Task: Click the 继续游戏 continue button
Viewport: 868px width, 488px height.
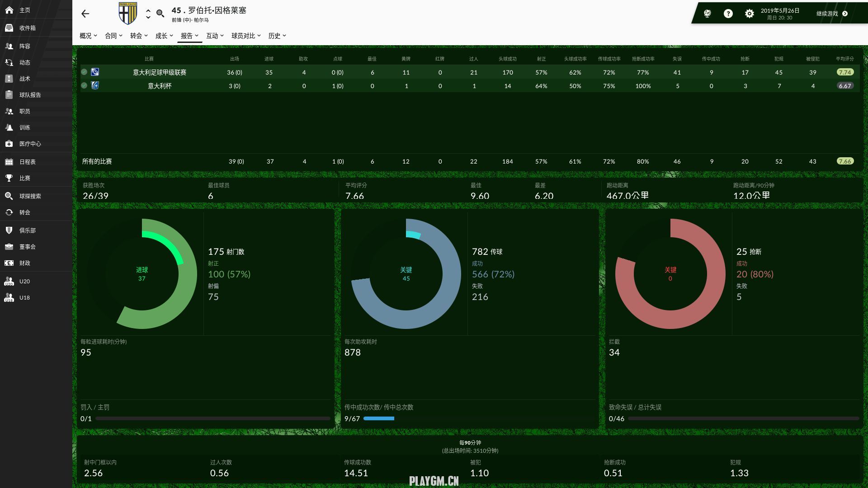Action: tap(831, 14)
